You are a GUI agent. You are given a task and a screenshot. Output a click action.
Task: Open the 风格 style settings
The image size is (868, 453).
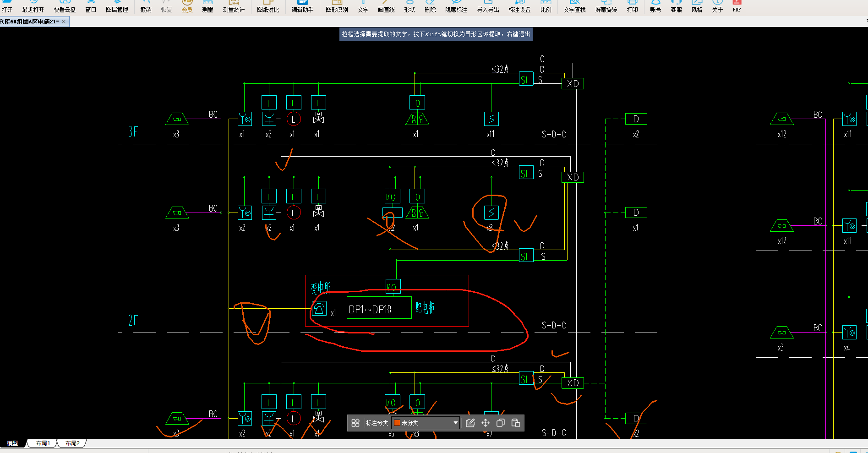point(697,6)
